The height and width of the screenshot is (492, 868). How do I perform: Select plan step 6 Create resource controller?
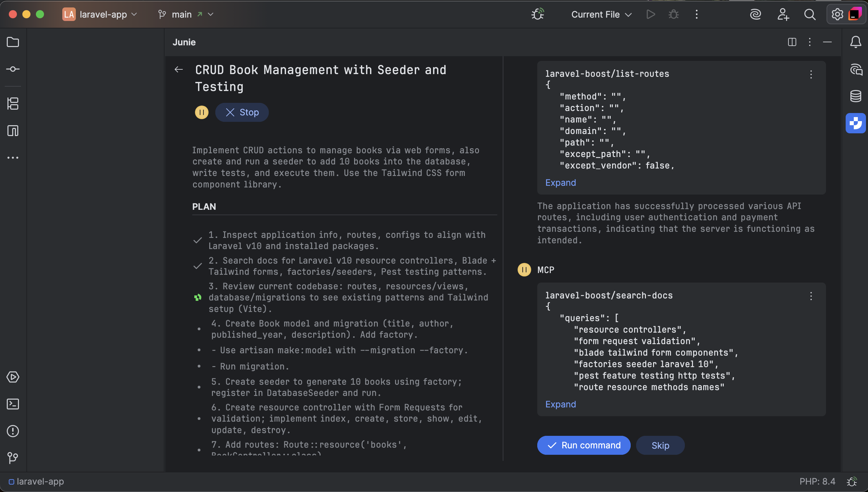[347, 419]
